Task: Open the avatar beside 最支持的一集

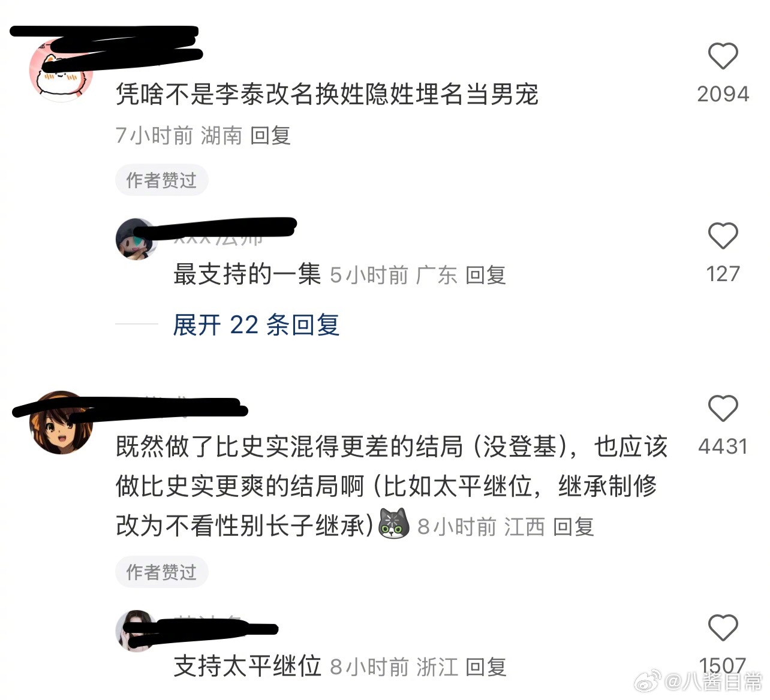Action: [x=136, y=239]
